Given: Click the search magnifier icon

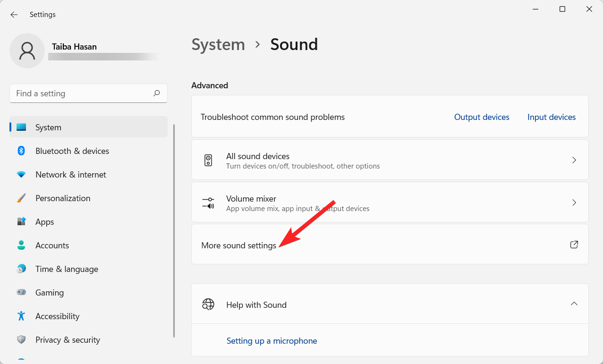Looking at the screenshot, I should pos(156,93).
